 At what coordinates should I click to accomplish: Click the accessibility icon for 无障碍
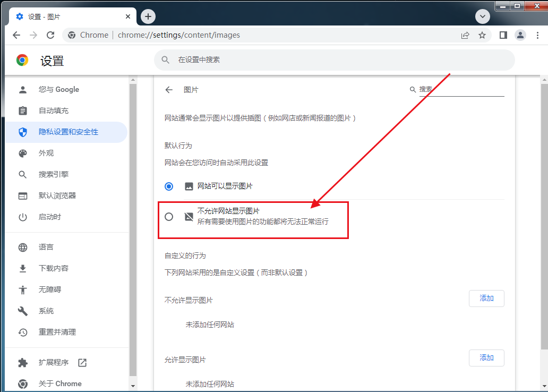23,289
